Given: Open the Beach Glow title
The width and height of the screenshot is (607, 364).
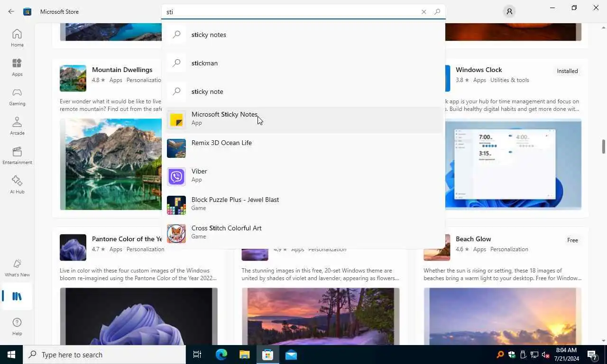Looking at the screenshot, I should click(x=473, y=239).
